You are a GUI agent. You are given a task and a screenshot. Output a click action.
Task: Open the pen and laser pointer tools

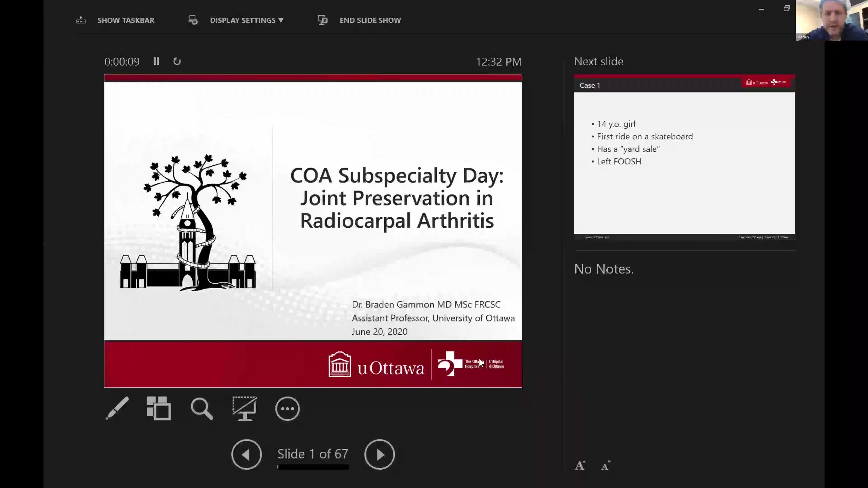click(117, 408)
